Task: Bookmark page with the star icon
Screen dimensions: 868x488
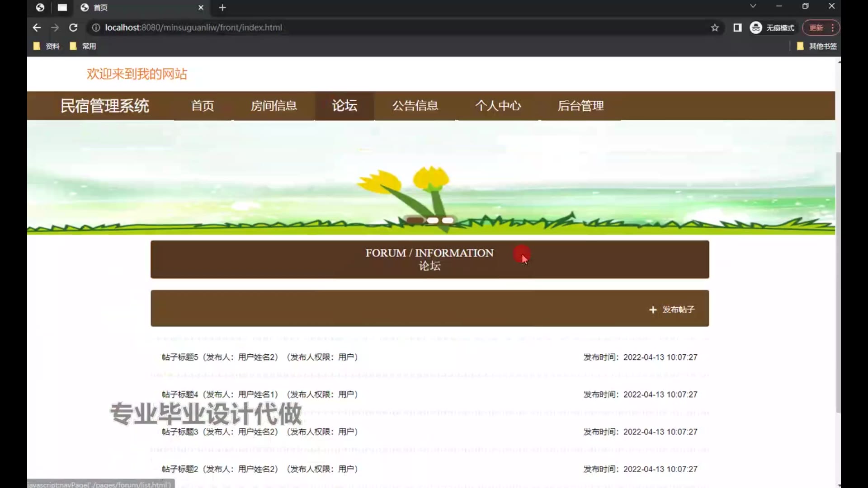Action: (x=715, y=28)
